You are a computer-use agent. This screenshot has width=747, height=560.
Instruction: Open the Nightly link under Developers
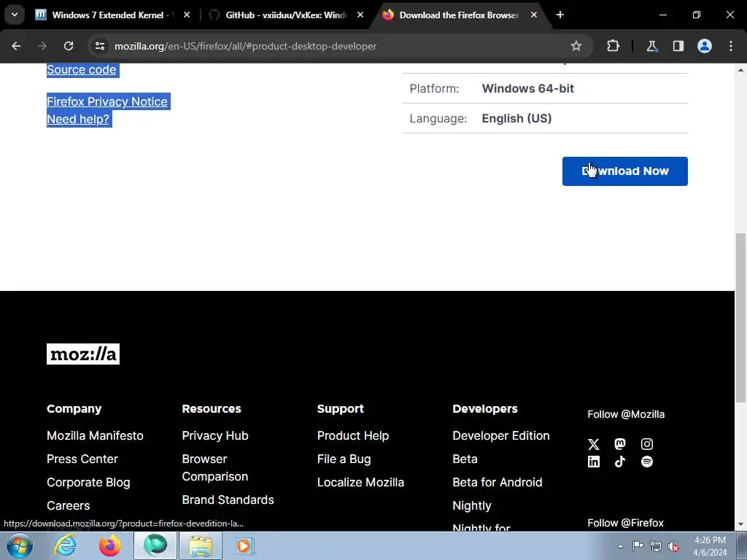click(x=472, y=506)
